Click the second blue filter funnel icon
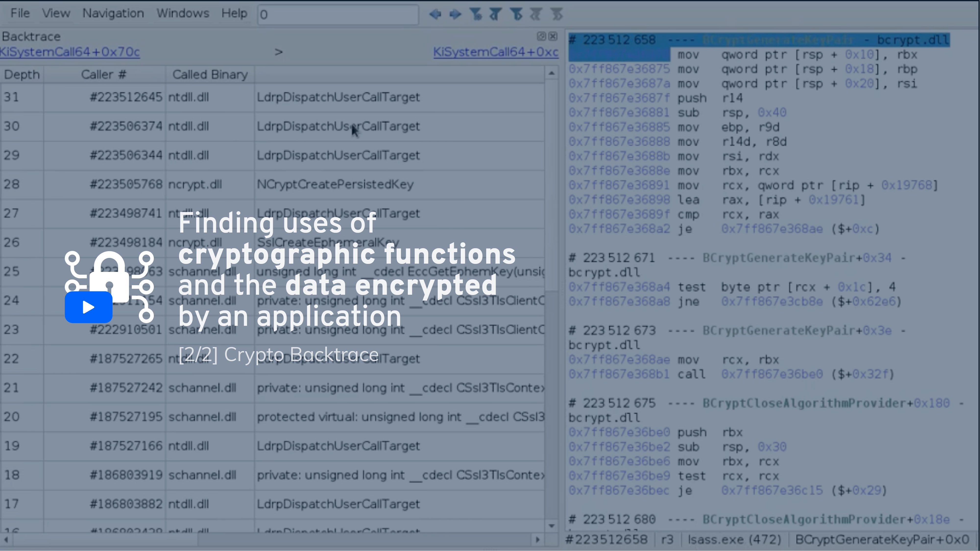 click(x=495, y=14)
